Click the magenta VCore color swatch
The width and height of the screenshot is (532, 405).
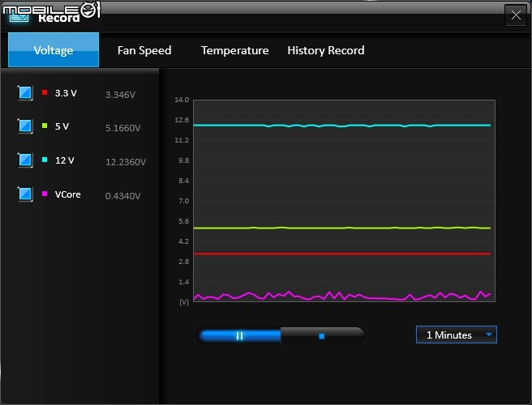[x=45, y=194]
